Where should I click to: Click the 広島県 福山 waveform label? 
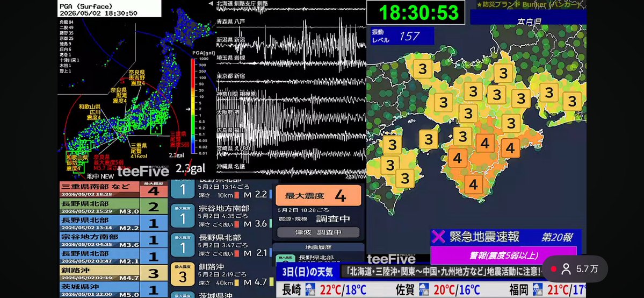click(x=231, y=130)
